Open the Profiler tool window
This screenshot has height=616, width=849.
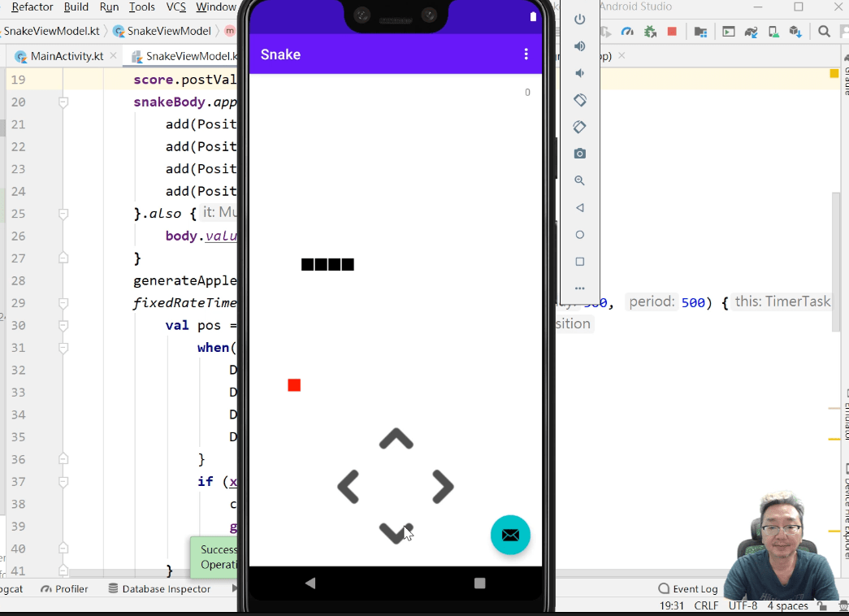point(64,589)
